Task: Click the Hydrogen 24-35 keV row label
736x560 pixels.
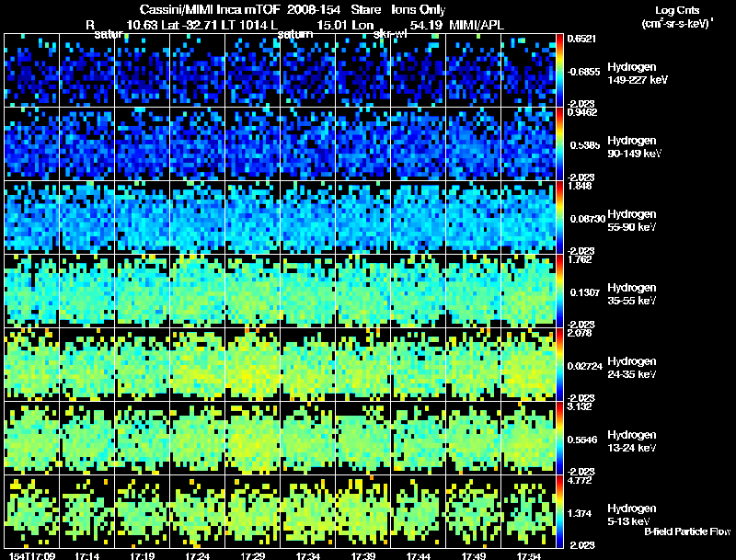Action: [632, 368]
